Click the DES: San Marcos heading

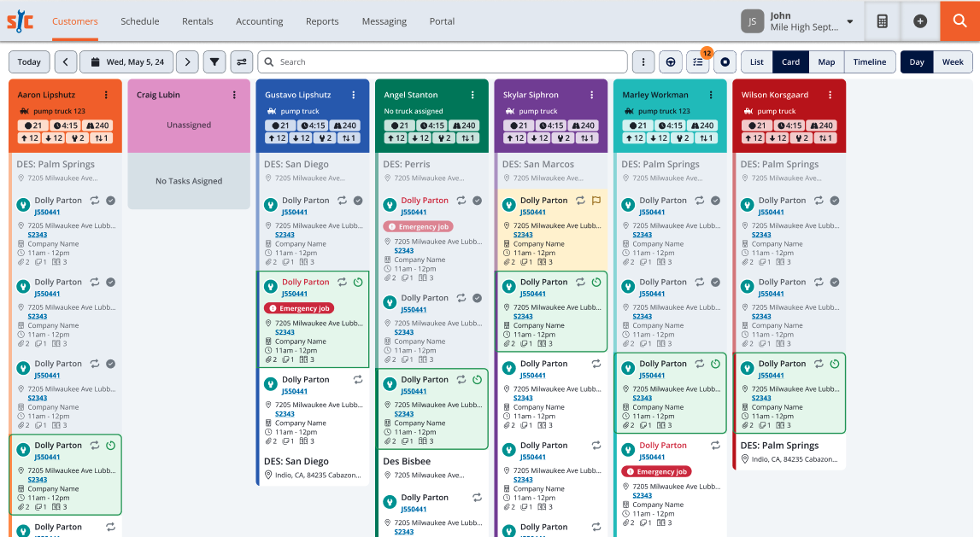tap(538, 164)
